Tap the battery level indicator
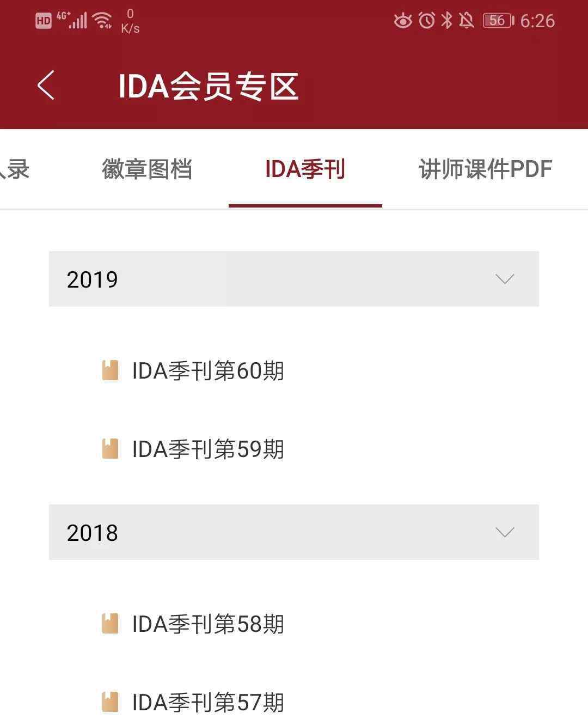Viewport: 588px width, 725px height. tap(498, 21)
